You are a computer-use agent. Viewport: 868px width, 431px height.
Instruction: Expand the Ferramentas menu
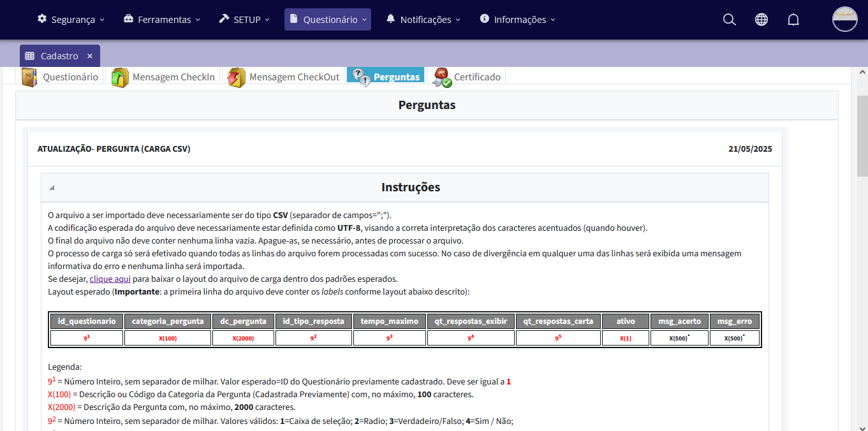coord(162,20)
